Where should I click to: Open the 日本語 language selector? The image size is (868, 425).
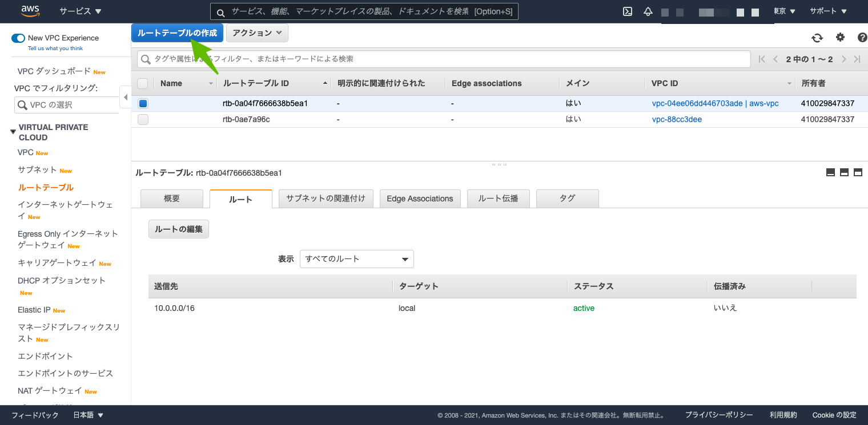coord(89,415)
